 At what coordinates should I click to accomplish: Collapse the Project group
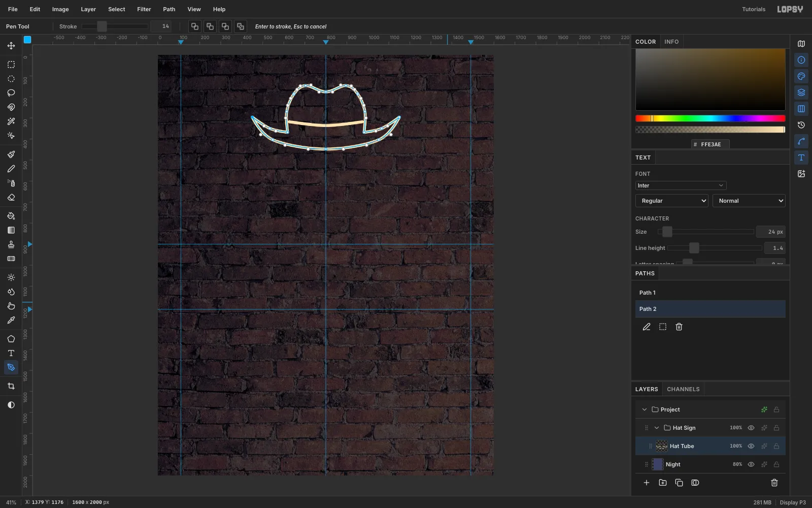pos(645,409)
